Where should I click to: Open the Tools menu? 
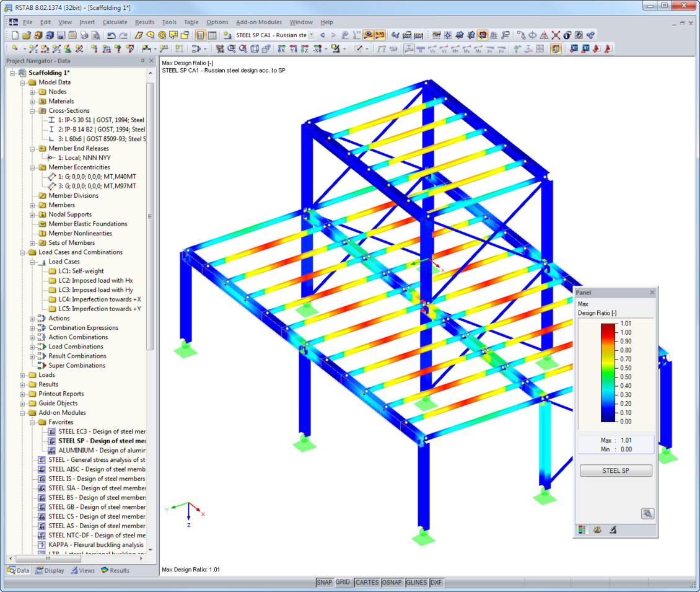169,22
